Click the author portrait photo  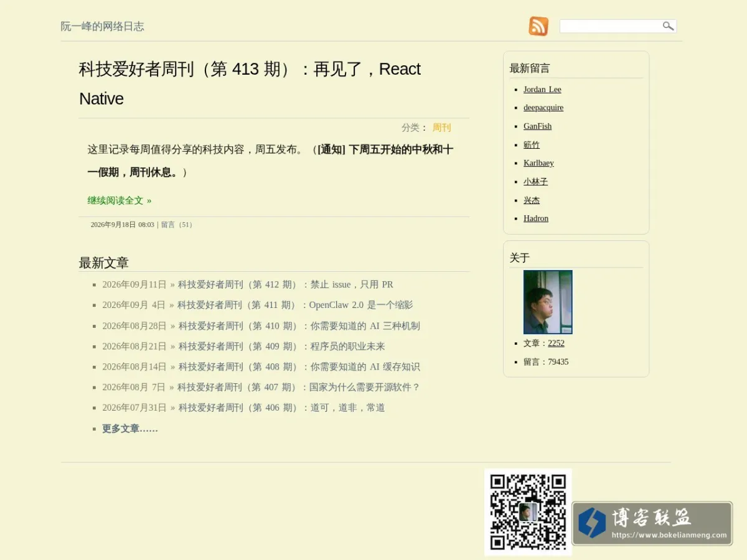(548, 302)
